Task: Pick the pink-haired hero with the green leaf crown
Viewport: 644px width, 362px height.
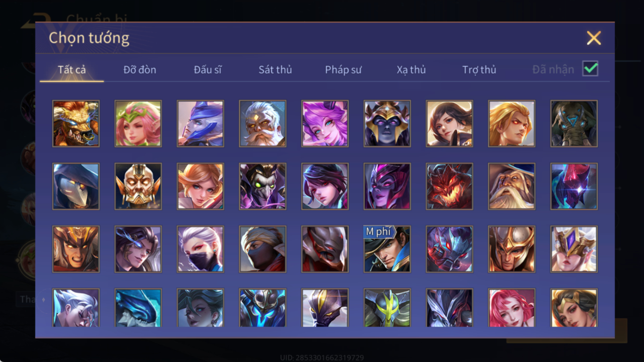Action: click(x=138, y=124)
